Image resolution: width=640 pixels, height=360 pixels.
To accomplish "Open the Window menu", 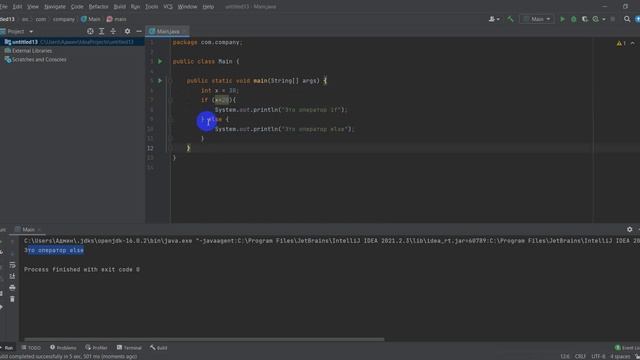I will [187, 7].
